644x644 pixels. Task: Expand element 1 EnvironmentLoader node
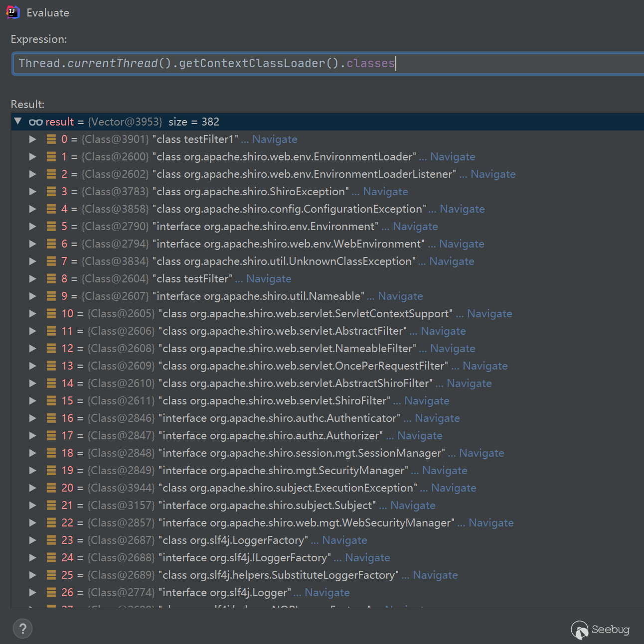coord(33,157)
